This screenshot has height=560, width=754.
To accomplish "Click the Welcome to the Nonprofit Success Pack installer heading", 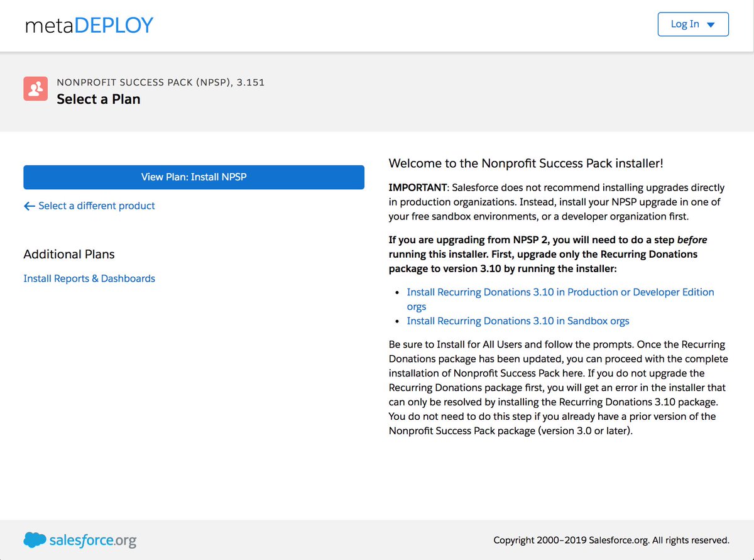I will pos(526,163).
